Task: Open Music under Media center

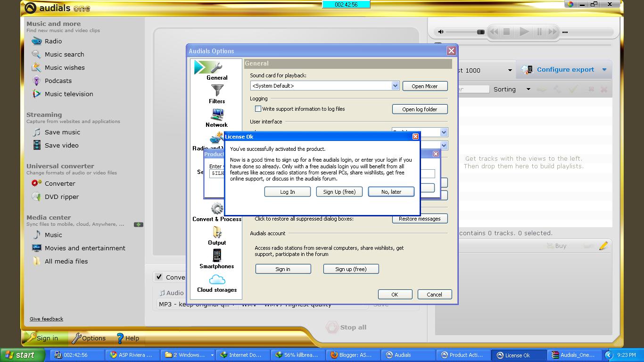Action: point(47,235)
